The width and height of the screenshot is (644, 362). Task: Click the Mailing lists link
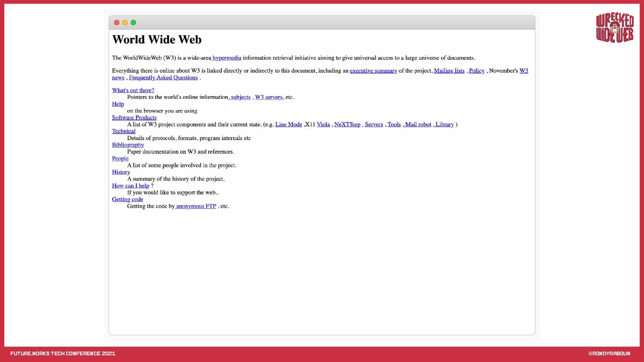(449, 71)
